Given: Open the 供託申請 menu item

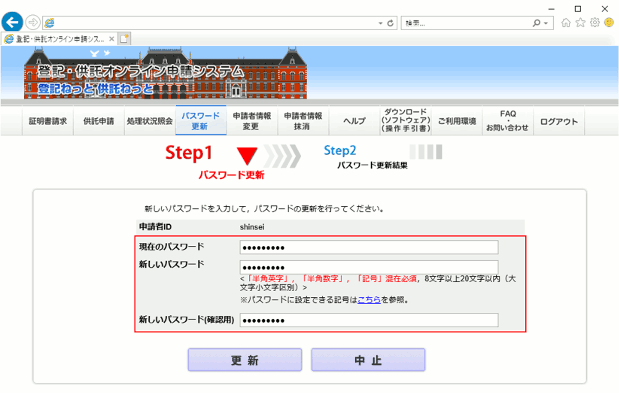Looking at the screenshot, I should (99, 121).
